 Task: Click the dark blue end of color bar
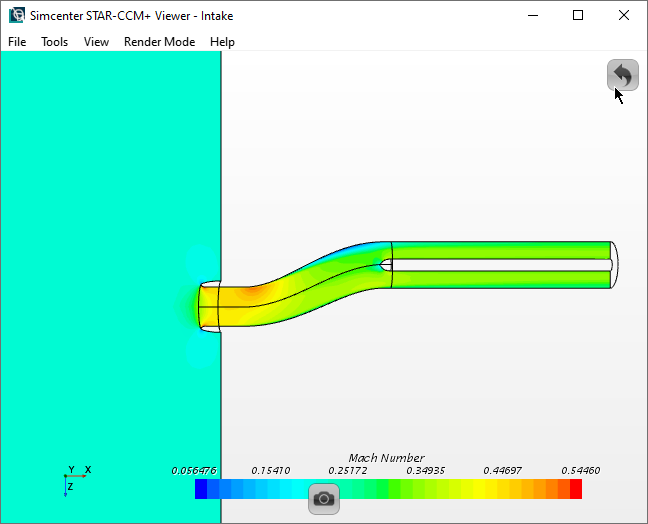[x=201, y=489]
